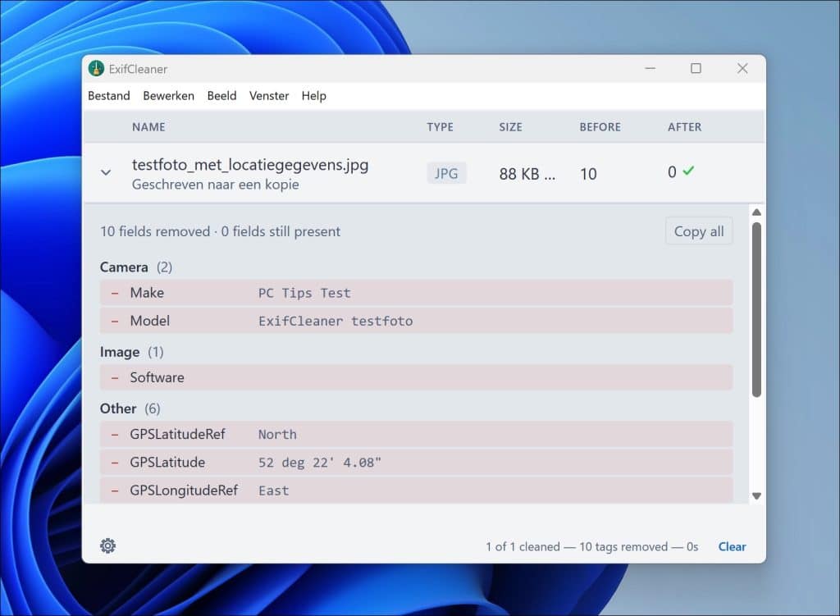Close the ExifCleaner window
This screenshot has width=840, height=616.
pyautogui.click(x=742, y=69)
